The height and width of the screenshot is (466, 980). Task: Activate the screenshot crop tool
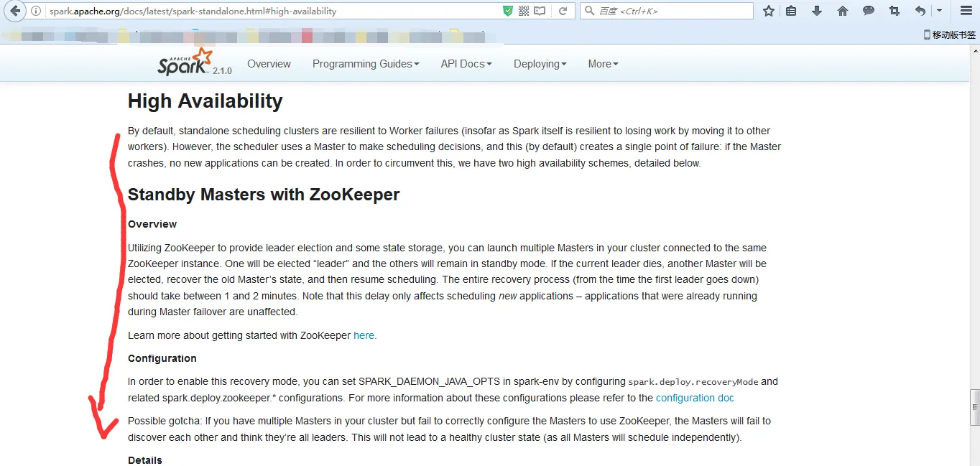[x=895, y=11]
